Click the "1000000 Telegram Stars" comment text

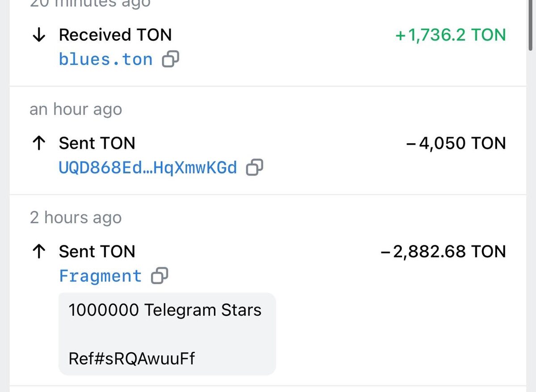click(x=165, y=310)
